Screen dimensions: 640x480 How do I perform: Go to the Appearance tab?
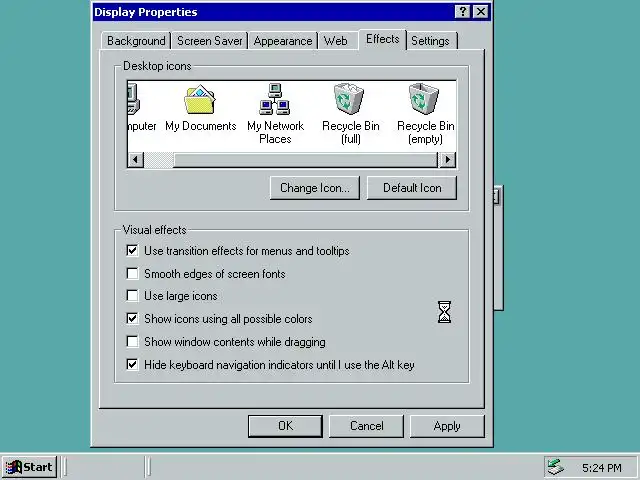[283, 41]
